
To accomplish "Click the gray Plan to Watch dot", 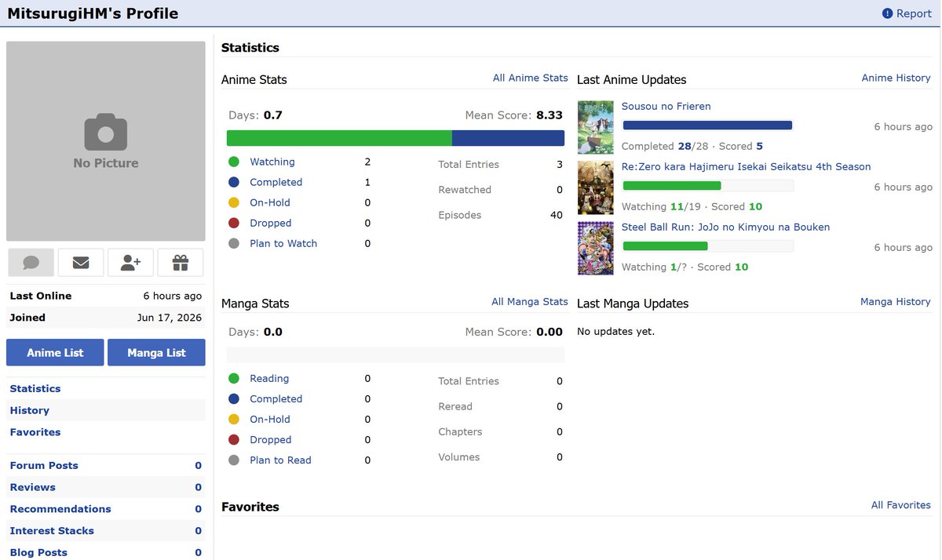I will tap(233, 243).
